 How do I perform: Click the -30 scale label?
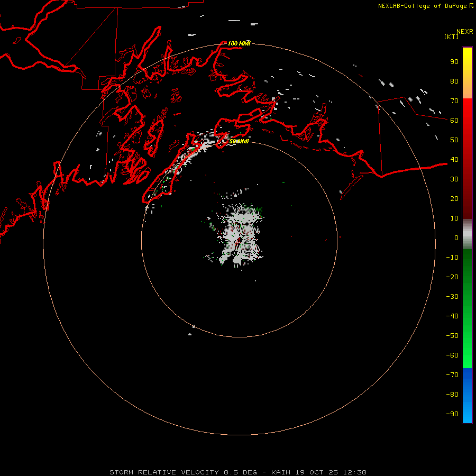[x=452, y=297]
